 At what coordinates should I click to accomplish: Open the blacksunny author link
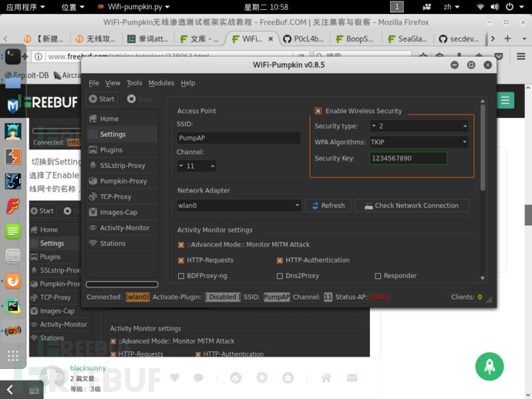[88, 368]
